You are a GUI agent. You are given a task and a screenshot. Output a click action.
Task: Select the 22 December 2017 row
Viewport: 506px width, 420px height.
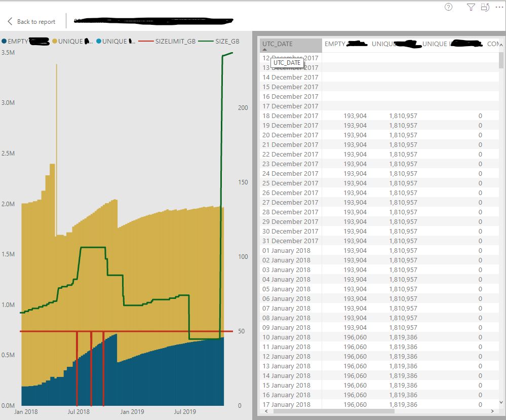pyautogui.click(x=379, y=155)
